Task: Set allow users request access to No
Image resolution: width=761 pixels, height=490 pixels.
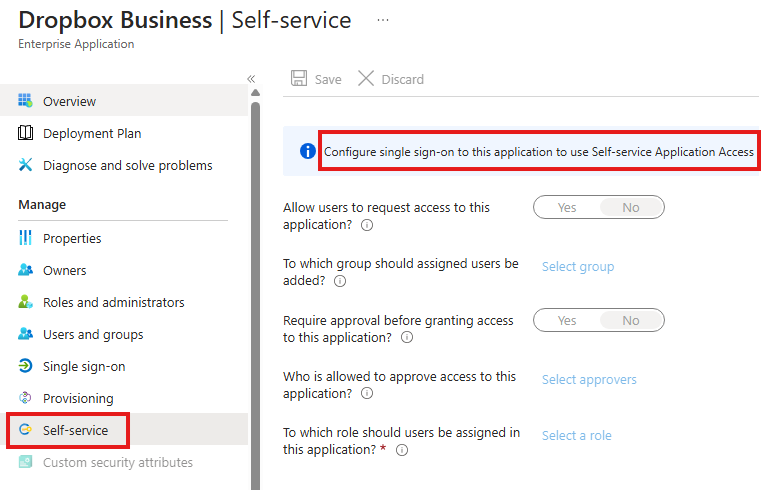Action: 631,208
